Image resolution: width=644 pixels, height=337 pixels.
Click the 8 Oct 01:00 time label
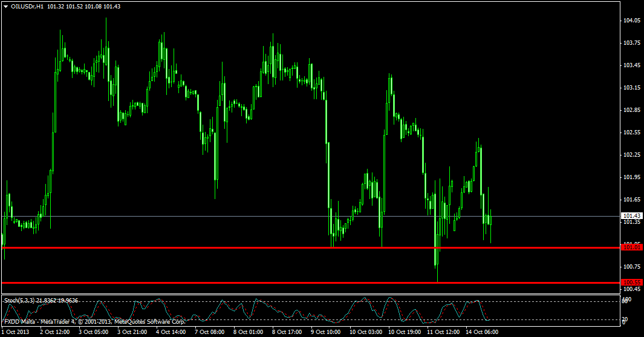coord(248,332)
